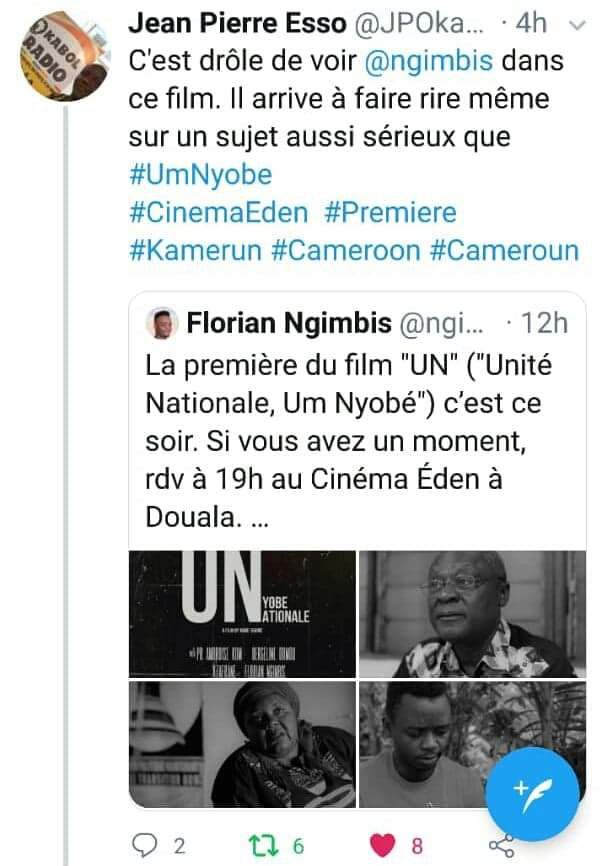607x866 pixels.
Task: Open the photo of woman in headwrap
Action: point(242,743)
